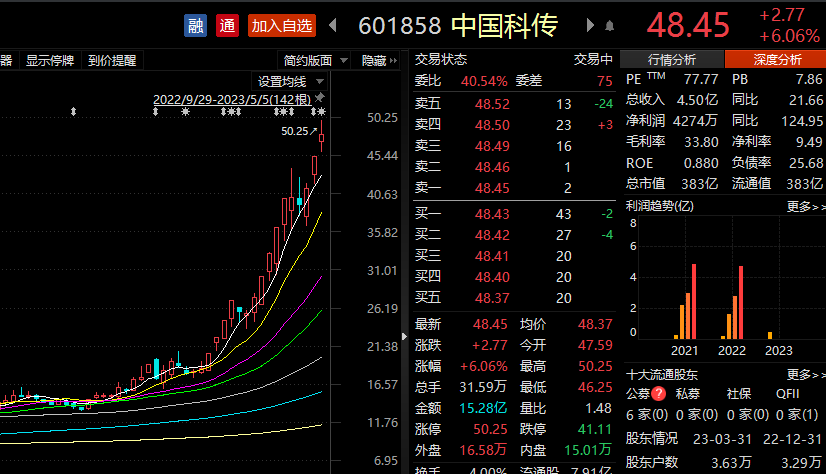This screenshot has width=826, height=474.
Task: Click the large 48.45 latest price
Action: click(688, 25)
